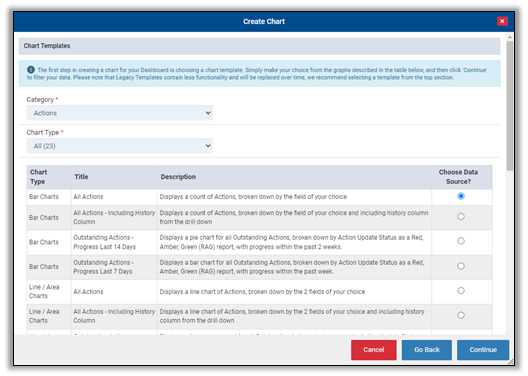
Task: Select radio for Line / Area Charts All Actions
Action: (x=461, y=290)
